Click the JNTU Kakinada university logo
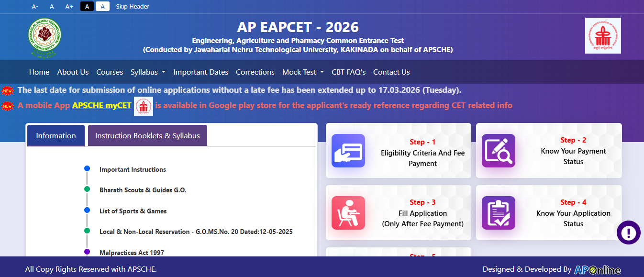Screen dimensions: 644x277 44,38
